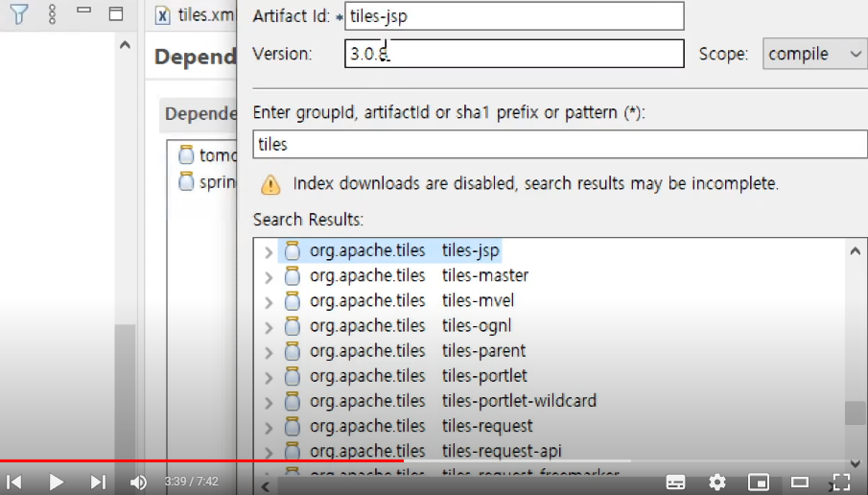Select the tiles-mvel result row
Screen dimensions: 868x495
[x=399, y=300]
